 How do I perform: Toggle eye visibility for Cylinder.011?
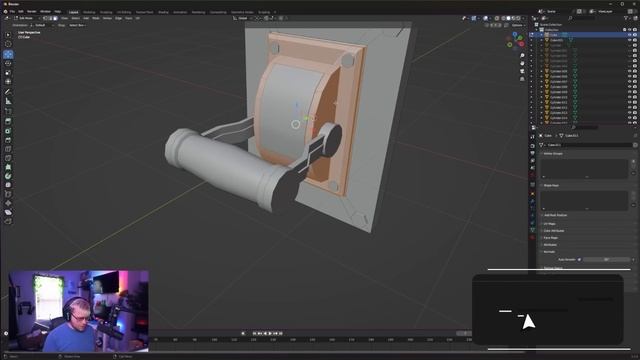(x=629, y=102)
